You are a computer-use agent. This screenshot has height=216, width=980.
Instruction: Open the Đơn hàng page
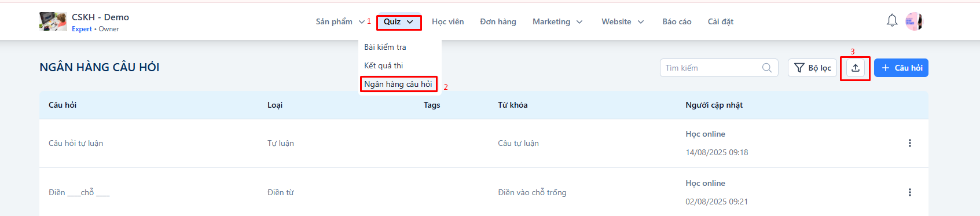498,21
